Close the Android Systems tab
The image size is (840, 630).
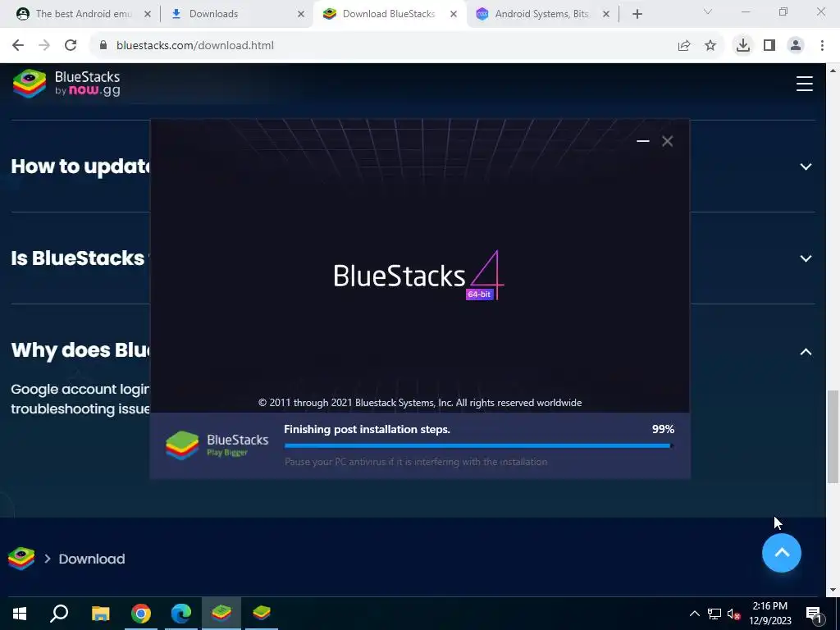(606, 15)
